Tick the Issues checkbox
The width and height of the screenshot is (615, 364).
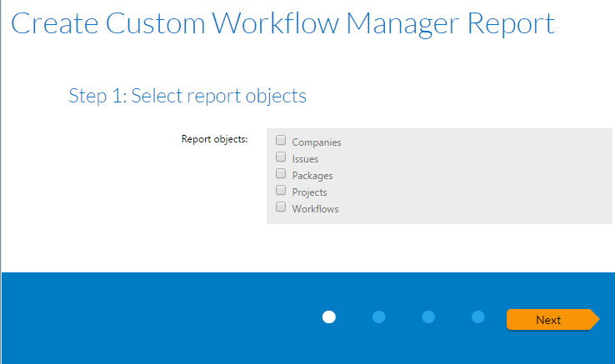pyautogui.click(x=281, y=157)
